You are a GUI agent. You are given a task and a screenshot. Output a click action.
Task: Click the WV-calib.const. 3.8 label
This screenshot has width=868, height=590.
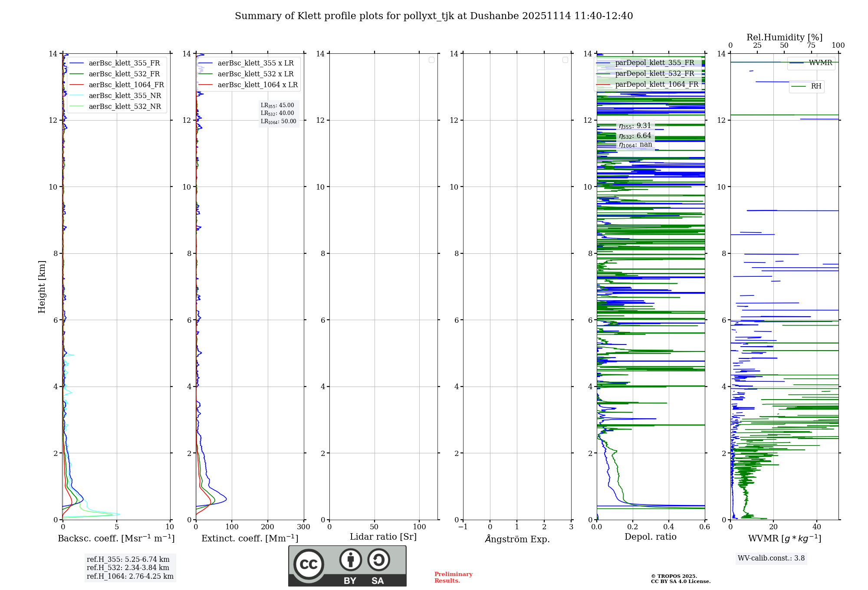[x=771, y=558]
